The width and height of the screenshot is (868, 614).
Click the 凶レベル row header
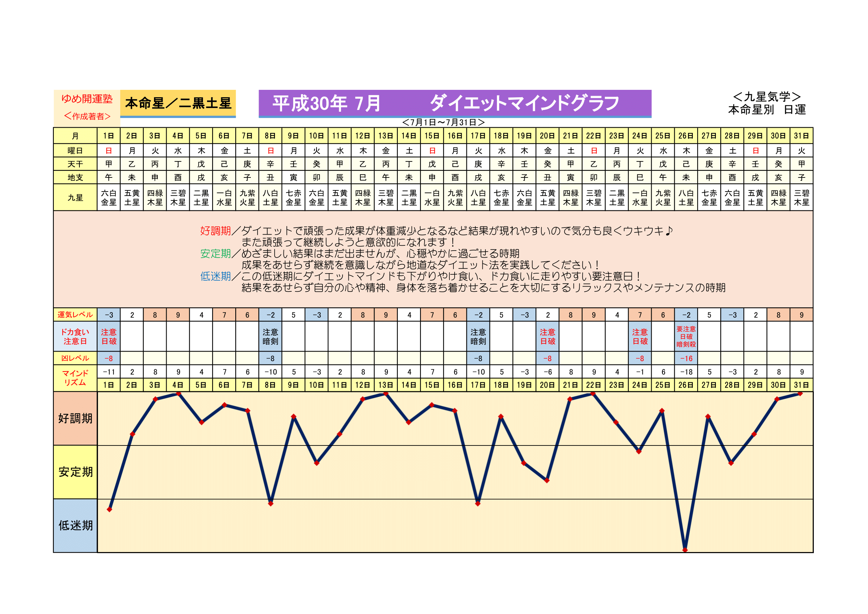click(75, 359)
